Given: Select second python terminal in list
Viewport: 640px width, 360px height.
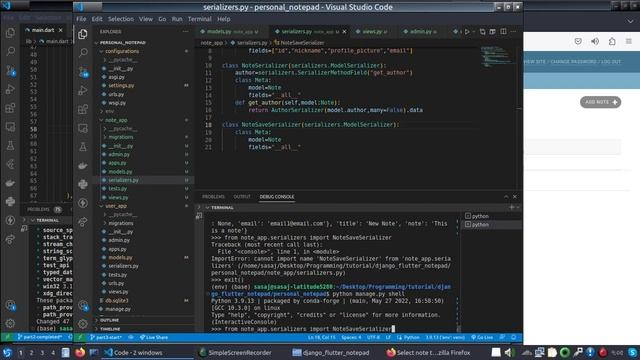Looking at the screenshot, I should click(492, 224).
